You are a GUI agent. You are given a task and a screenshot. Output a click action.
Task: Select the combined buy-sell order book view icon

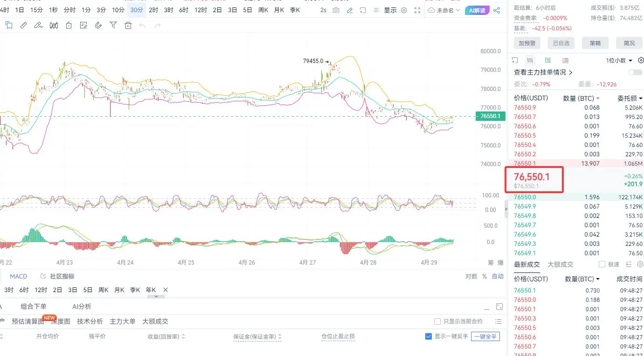pos(530,60)
